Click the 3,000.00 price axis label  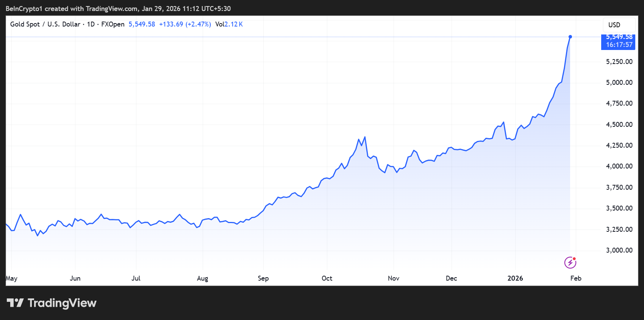[619, 250]
